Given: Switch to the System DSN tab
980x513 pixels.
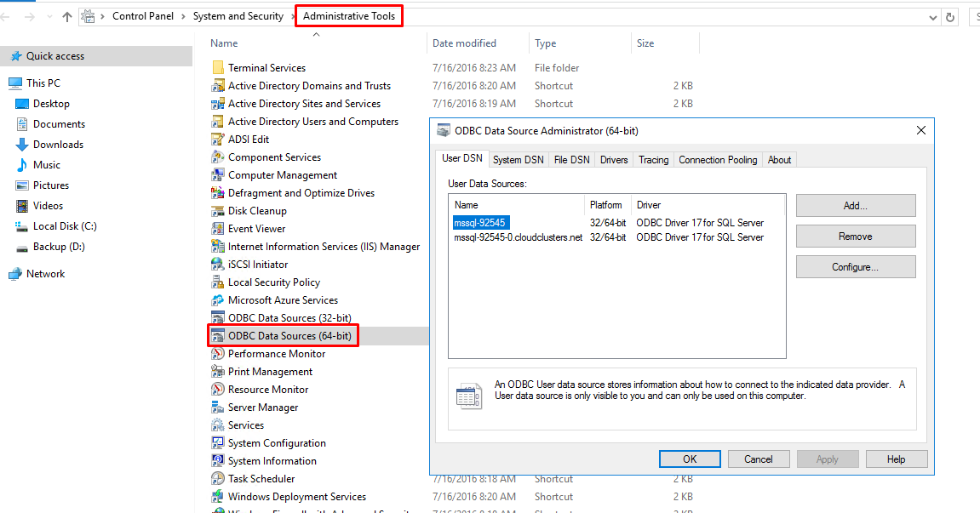Looking at the screenshot, I should point(518,160).
